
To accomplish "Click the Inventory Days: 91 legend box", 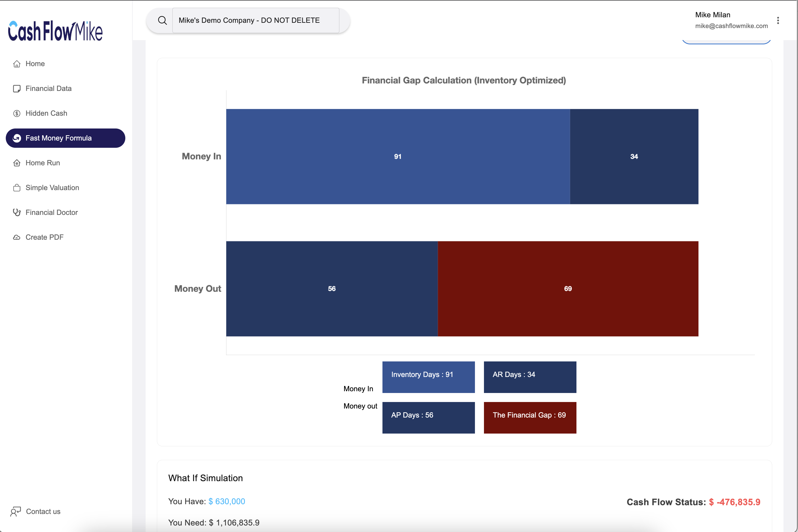I will (x=428, y=377).
